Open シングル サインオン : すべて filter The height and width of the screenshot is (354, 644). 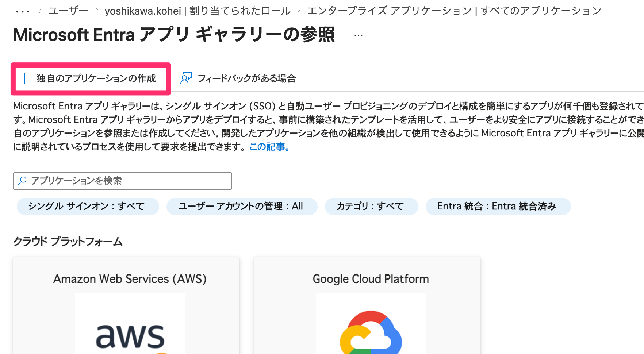coord(88,207)
